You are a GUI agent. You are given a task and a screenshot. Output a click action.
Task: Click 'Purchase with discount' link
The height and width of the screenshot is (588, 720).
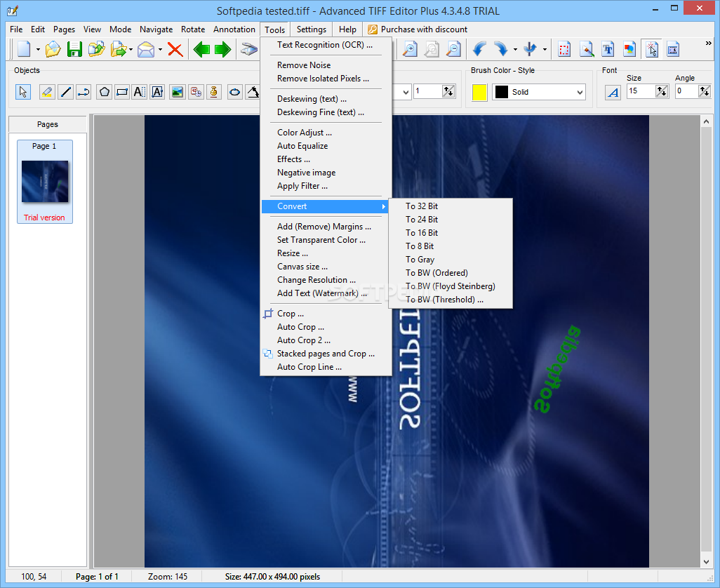418,29
